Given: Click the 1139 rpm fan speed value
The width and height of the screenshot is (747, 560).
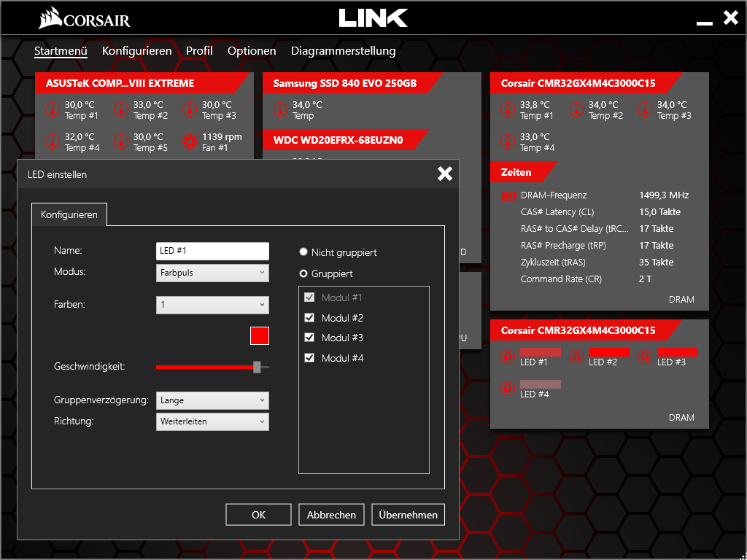Looking at the screenshot, I should 222,136.
